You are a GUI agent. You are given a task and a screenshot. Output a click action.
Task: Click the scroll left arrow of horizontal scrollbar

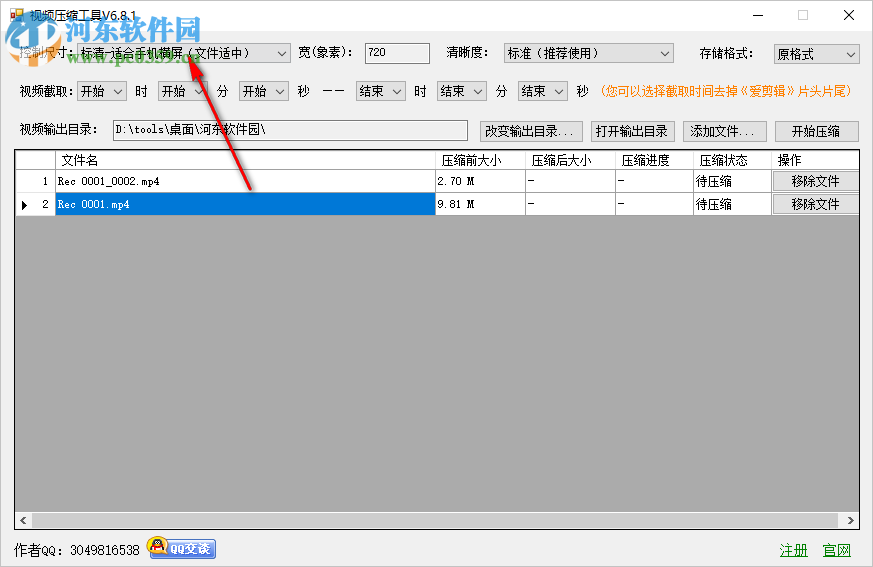pos(23,520)
